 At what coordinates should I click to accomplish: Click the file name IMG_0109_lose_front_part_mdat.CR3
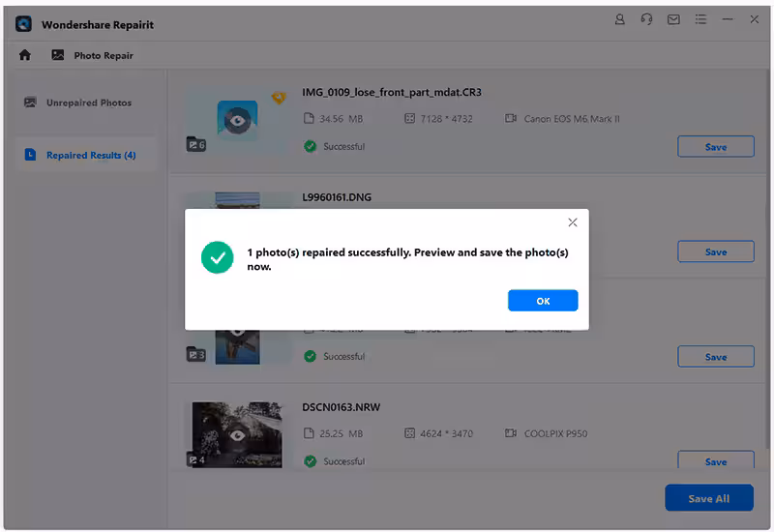[392, 92]
